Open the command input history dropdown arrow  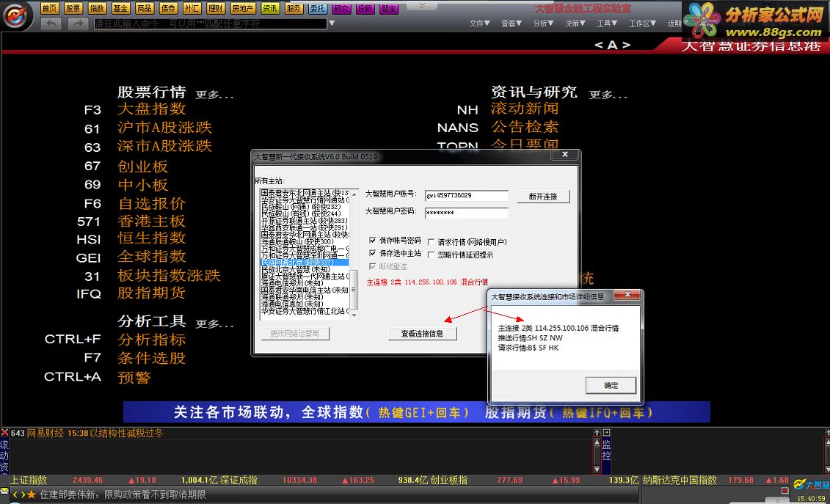point(332,23)
